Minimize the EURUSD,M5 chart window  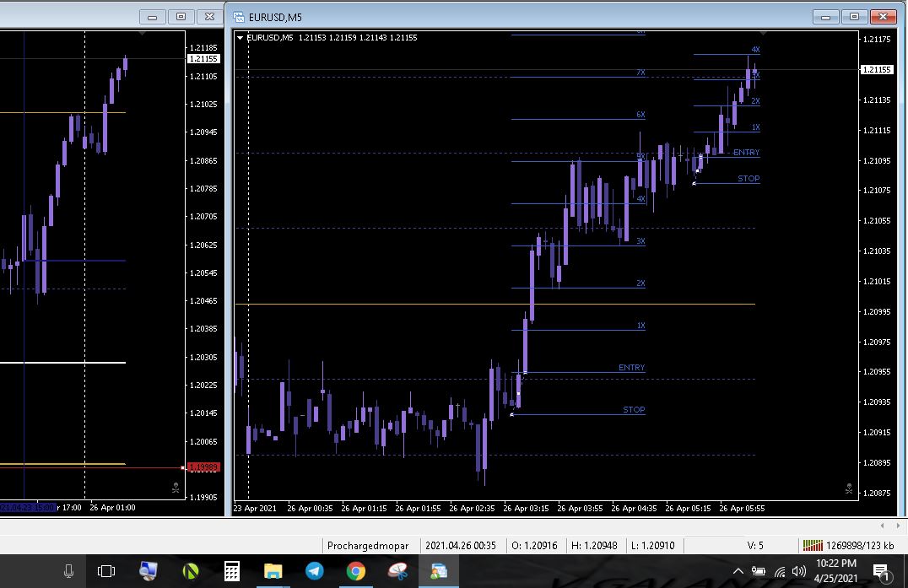pos(826,17)
